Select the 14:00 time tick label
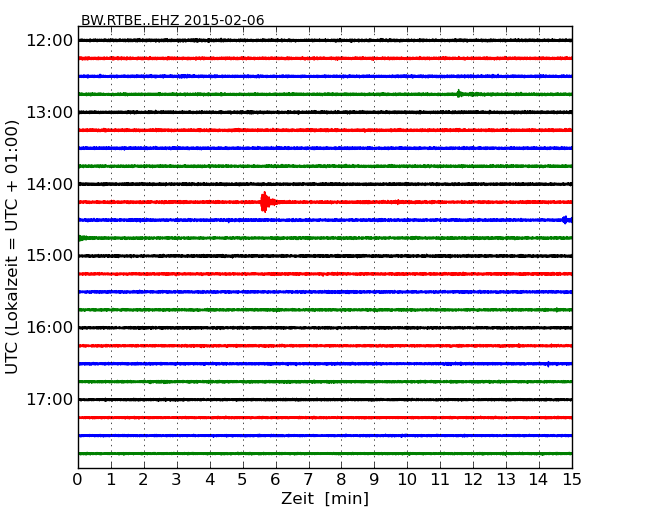 (49, 184)
